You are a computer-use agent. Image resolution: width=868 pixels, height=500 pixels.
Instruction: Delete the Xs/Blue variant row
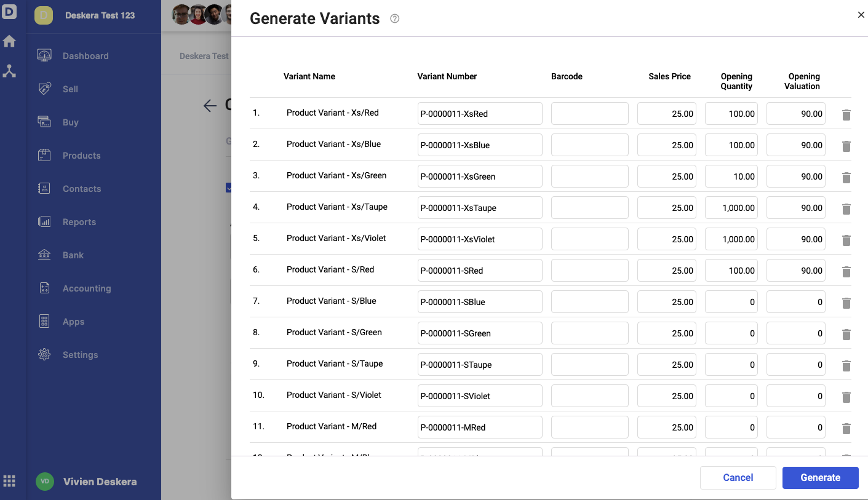point(846,146)
